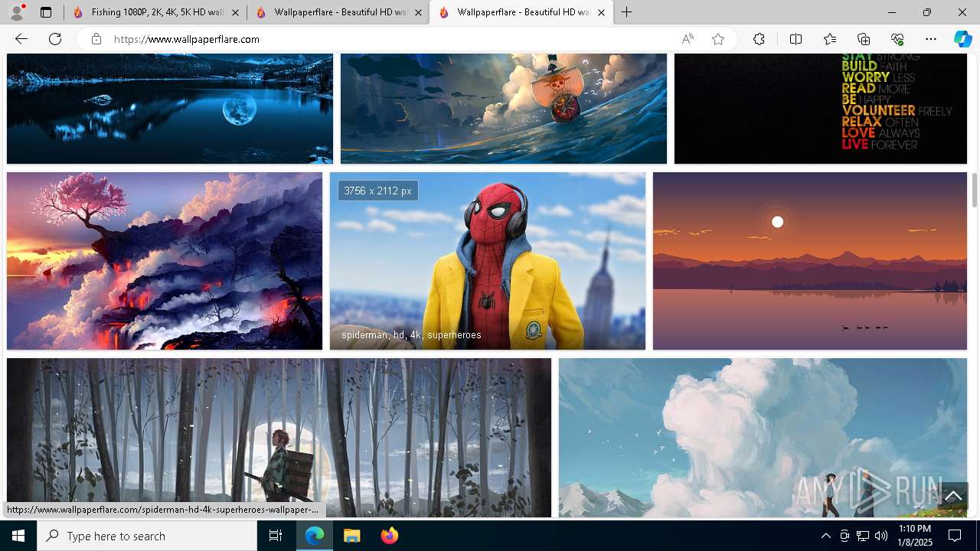Open Settings and more menu
980x551 pixels.
point(931,39)
